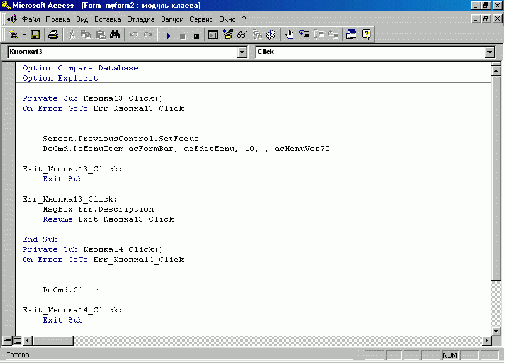Click the 'Option Compare Database' line
Image resolution: width=505 pixels, height=364 pixels.
click(x=80, y=68)
